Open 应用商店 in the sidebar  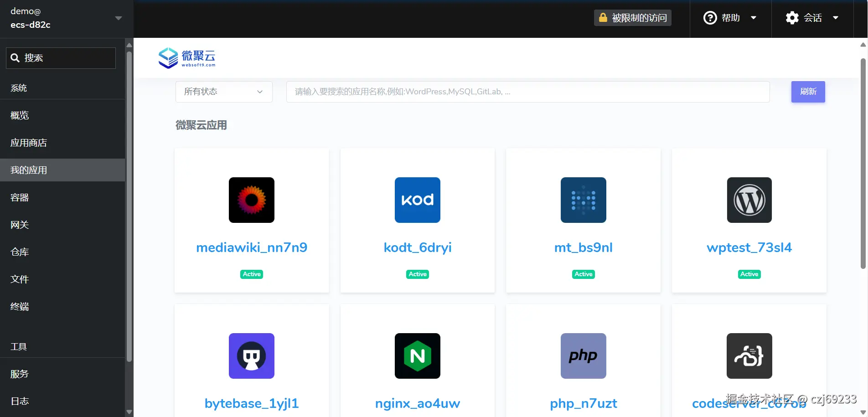coord(28,143)
